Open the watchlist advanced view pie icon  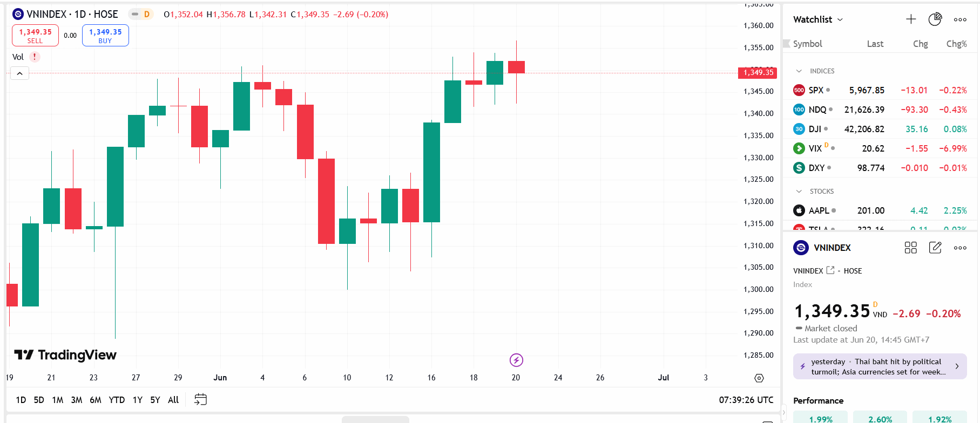[935, 19]
